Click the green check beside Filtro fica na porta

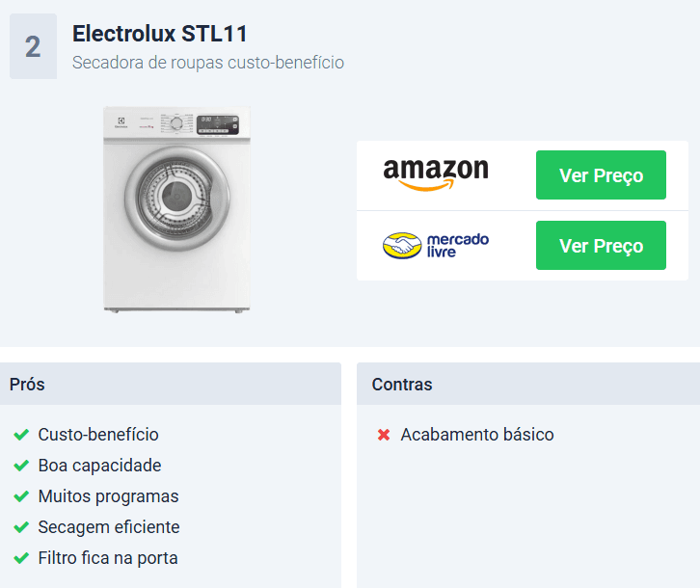[21, 558]
